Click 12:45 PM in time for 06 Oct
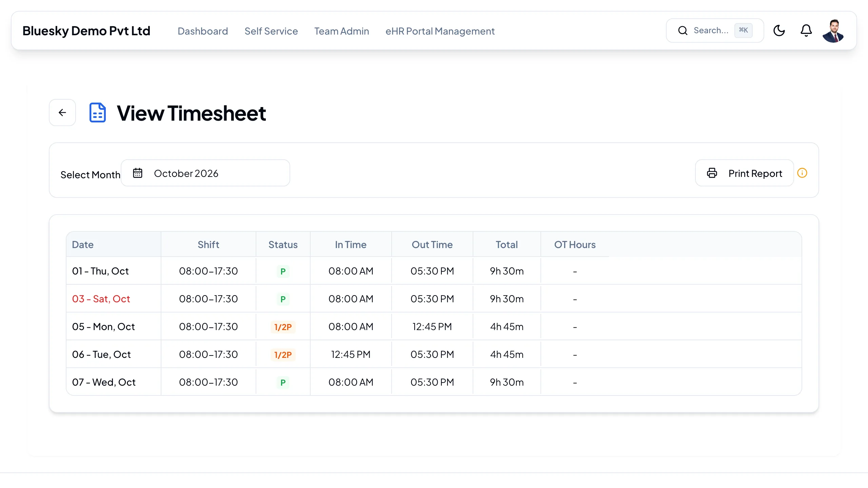Viewport: 868px width, 488px height. click(351, 354)
